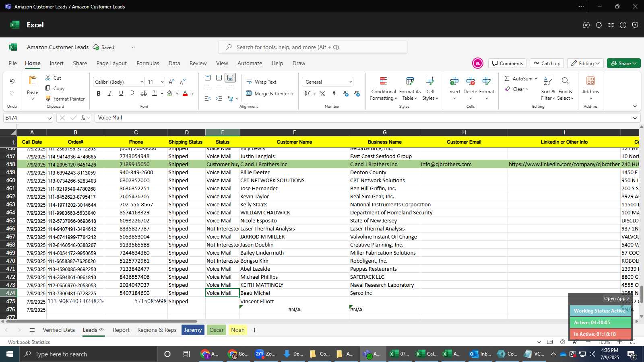Click the Share button
This screenshot has height=362, width=644.
(x=623, y=63)
